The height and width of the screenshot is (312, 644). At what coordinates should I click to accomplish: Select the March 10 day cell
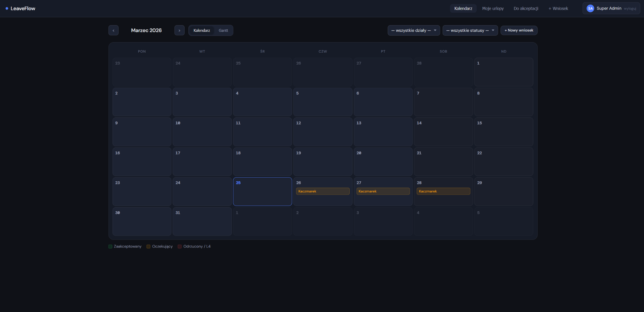click(202, 132)
